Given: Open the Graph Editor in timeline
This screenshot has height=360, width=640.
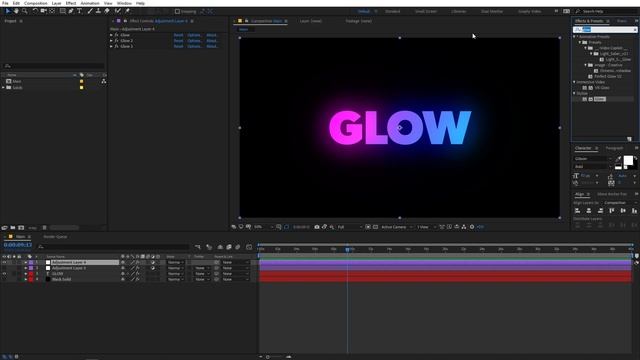Looking at the screenshot, I should coord(249,247).
